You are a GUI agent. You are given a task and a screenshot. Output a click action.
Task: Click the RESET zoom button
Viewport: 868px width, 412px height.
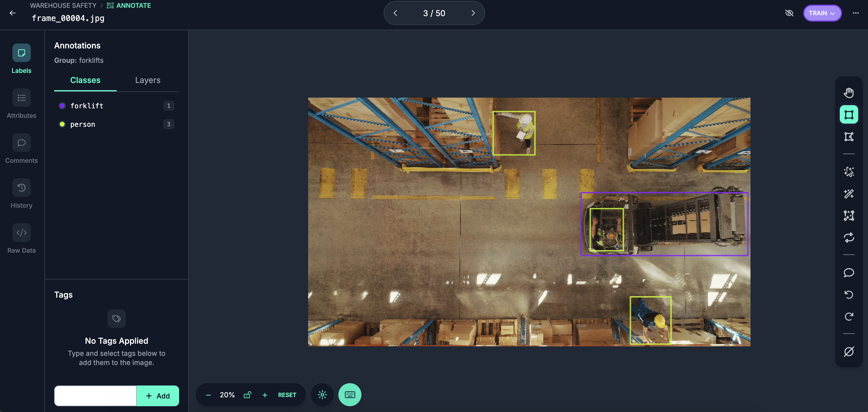pyautogui.click(x=287, y=395)
